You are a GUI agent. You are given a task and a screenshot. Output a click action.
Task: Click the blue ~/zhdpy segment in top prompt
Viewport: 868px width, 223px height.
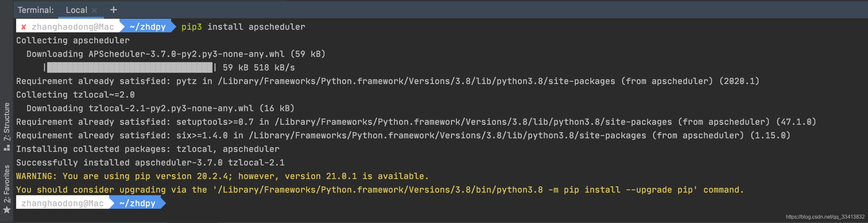tap(148, 27)
